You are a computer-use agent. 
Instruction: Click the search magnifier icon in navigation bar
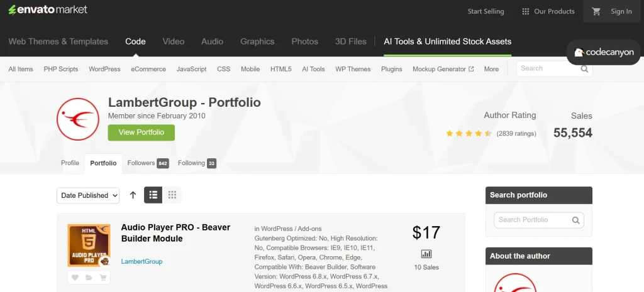click(584, 69)
